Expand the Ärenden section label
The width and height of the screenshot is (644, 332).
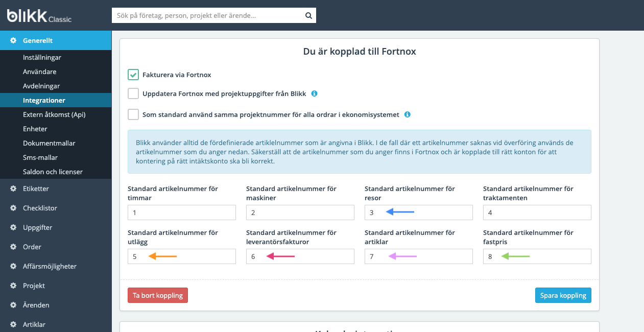[36, 305]
